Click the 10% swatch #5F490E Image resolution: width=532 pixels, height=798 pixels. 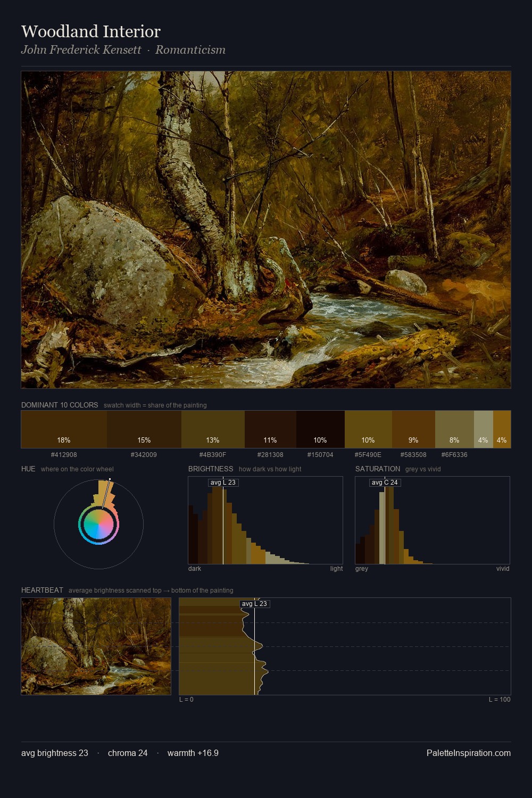[x=368, y=429]
